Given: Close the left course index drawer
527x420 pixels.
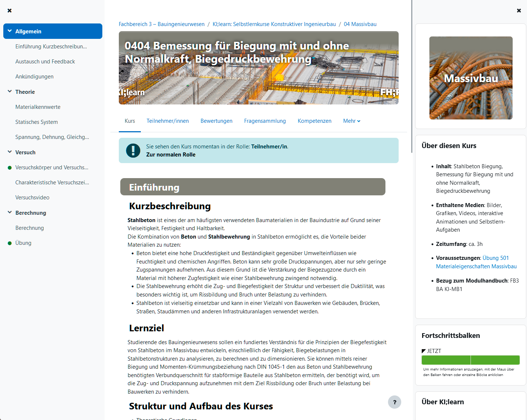Looking at the screenshot, I should click(x=10, y=11).
